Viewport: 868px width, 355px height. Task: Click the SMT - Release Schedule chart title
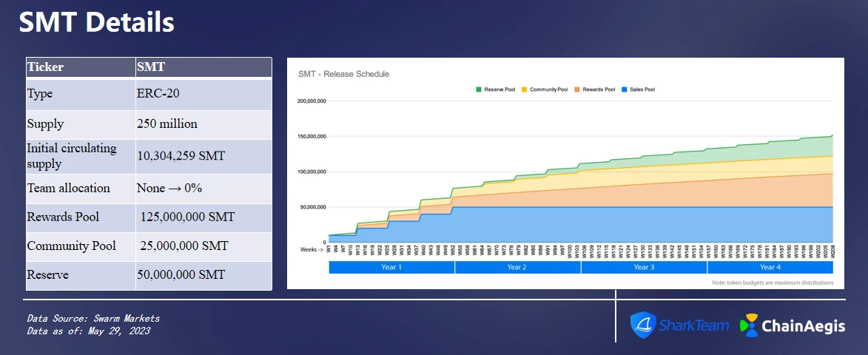click(x=343, y=74)
